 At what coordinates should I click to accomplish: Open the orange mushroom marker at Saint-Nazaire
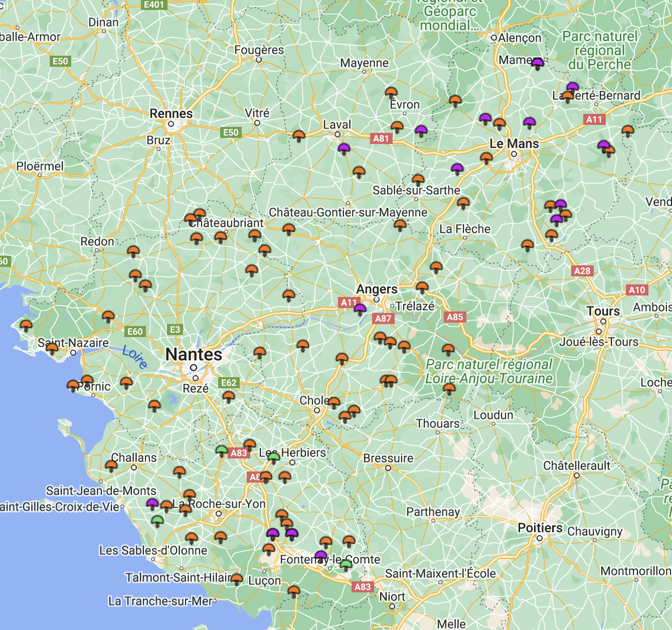pos(52,348)
